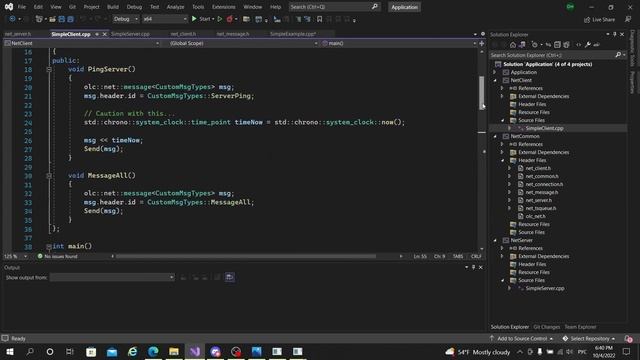Click the search magnifier in Solution Explorer box
The image size is (640, 360).
pyautogui.click(x=618, y=55)
